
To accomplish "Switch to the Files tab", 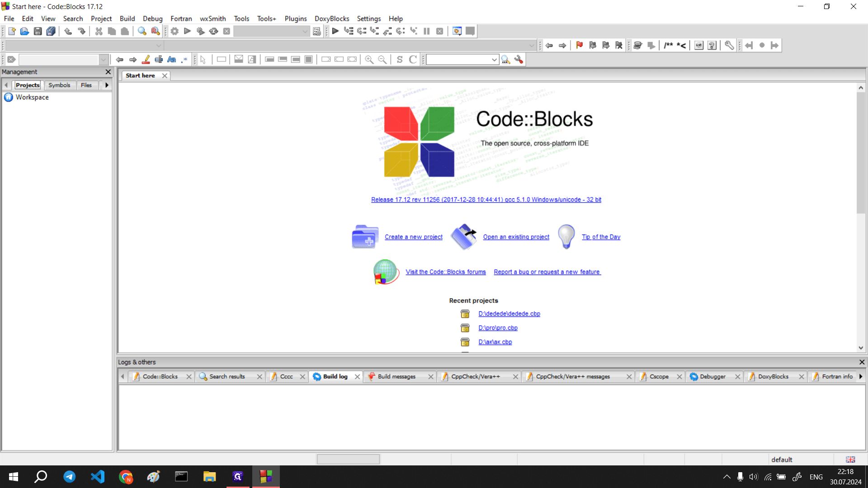I will 86,85.
